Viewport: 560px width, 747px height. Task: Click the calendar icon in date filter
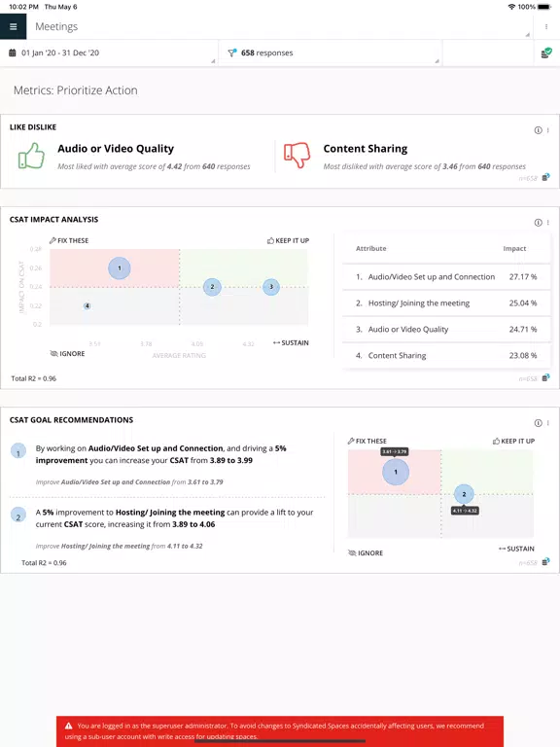click(x=13, y=53)
